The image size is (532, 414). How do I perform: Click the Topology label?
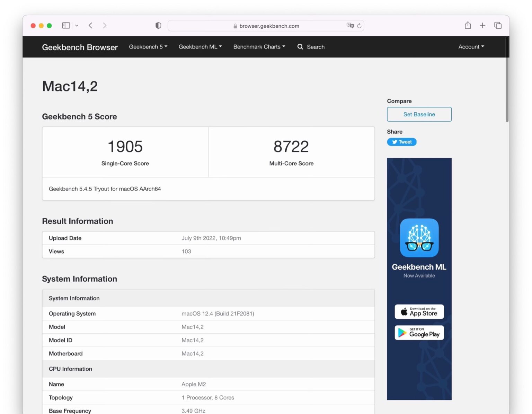pyautogui.click(x=61, y=398)
